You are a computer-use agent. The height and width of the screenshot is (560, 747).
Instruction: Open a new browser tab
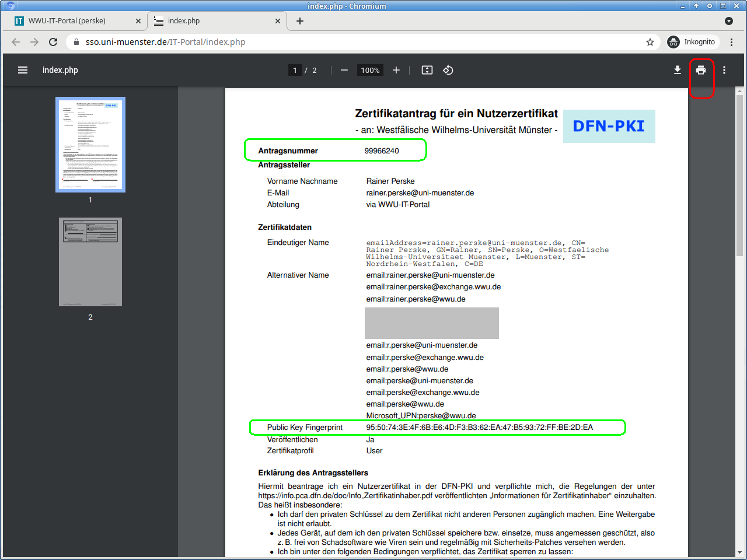click(300, 21)
